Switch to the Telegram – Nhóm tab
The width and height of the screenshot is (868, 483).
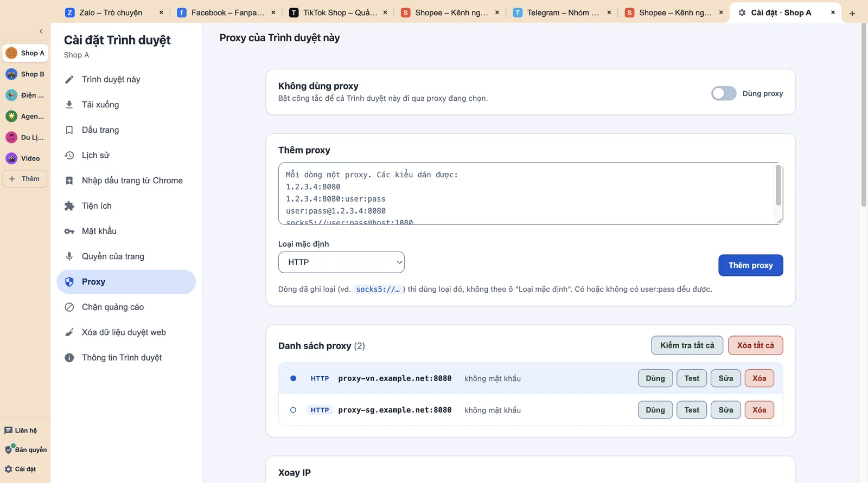click(563, 12)
